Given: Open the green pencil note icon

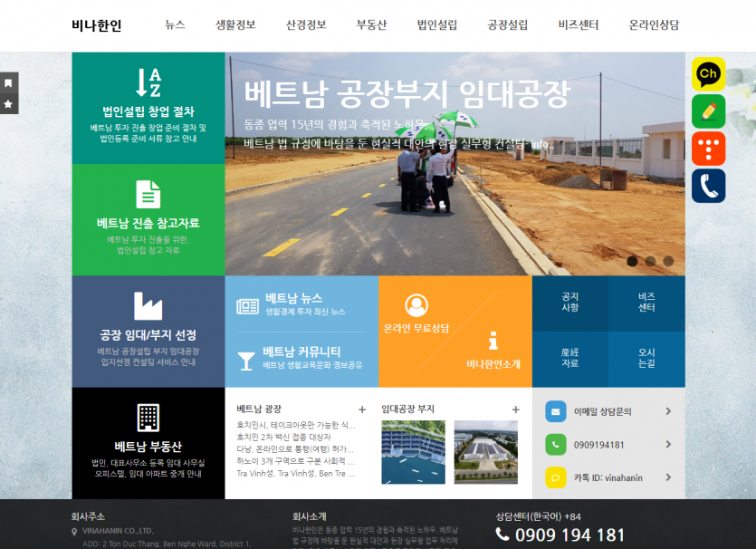Looking at the screenshot, I should click(708, 111).
